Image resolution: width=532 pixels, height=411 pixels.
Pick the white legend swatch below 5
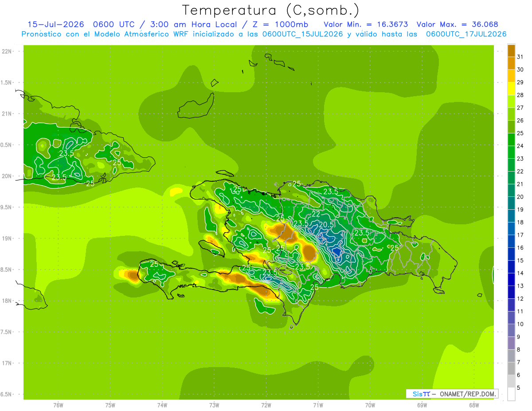[x=511, y=394]
